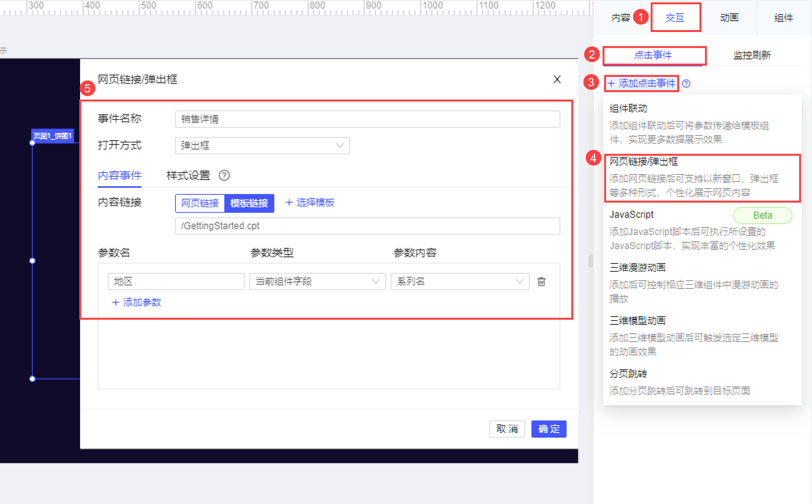812x504 pixels.
Task: Click the 确定 button
Action: (549, 429)
